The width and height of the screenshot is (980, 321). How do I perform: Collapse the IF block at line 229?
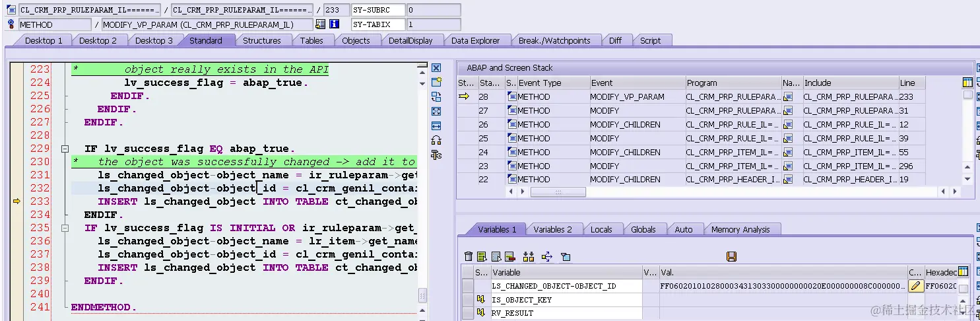(65, 149)
